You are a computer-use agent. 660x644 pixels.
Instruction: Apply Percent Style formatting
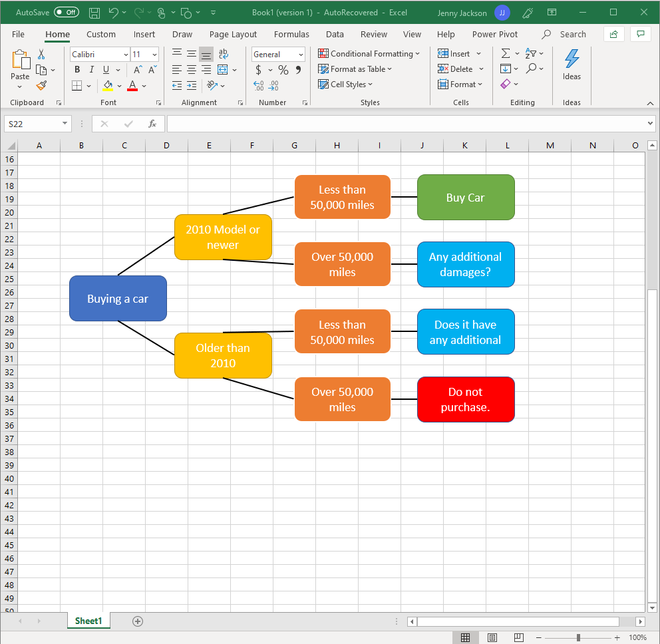pos(283,69)
